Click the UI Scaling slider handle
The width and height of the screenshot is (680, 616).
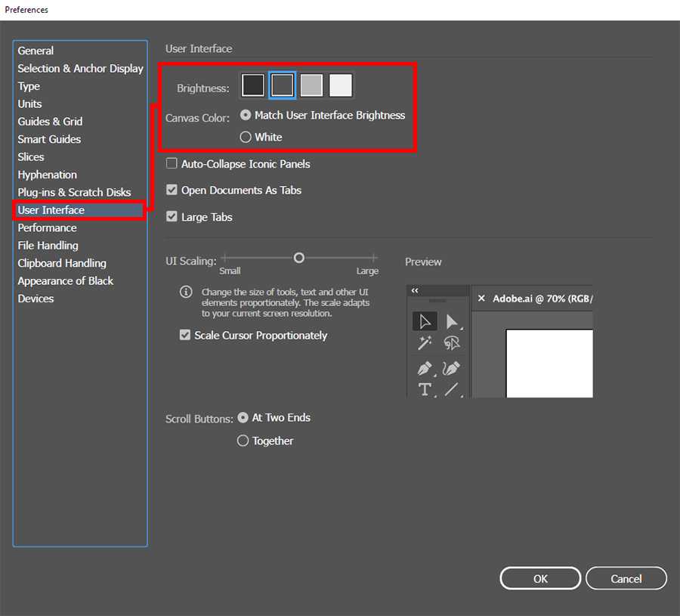pos(299,258)
